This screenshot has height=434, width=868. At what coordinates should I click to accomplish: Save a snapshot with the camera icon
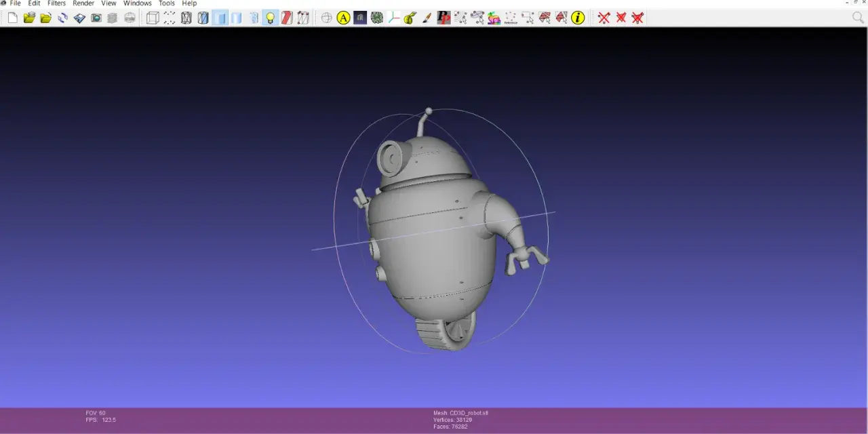(96, 18)
